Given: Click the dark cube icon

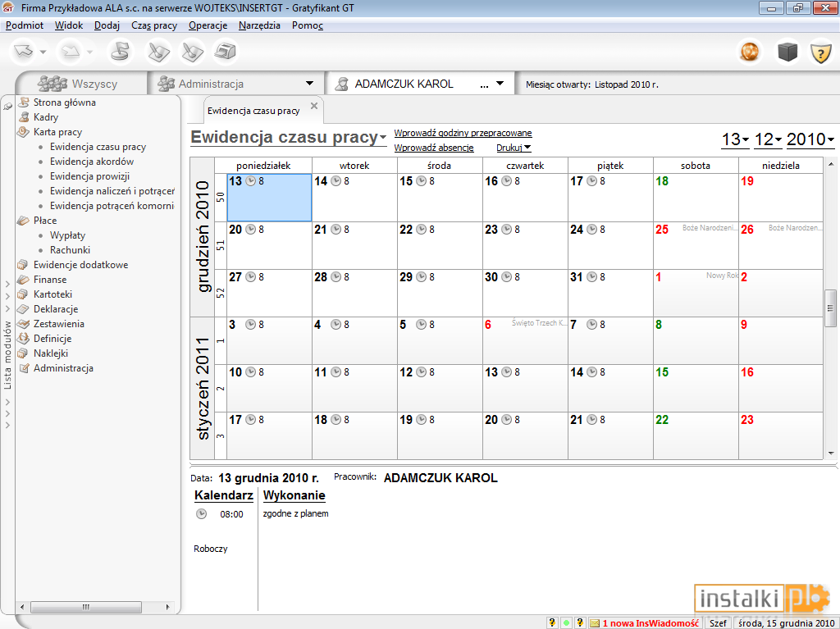Looking at the screenshot, I should click(x=787, y=52).
